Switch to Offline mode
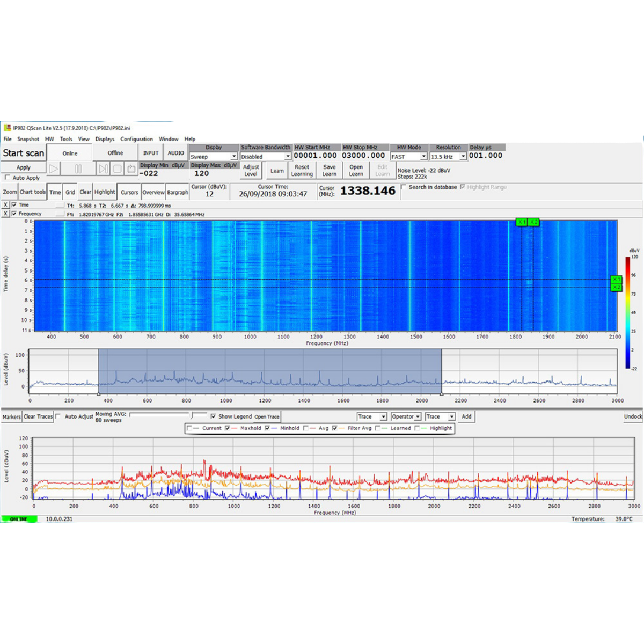 click(115, 153)
